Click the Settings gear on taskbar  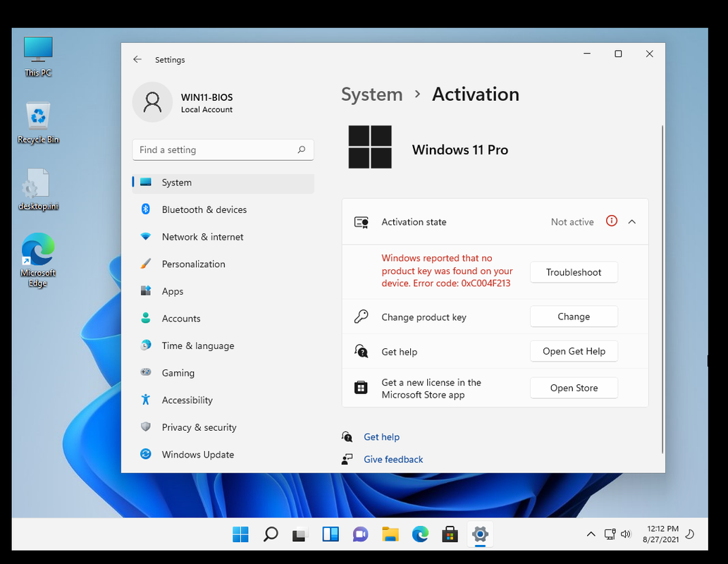pos(480,534)
